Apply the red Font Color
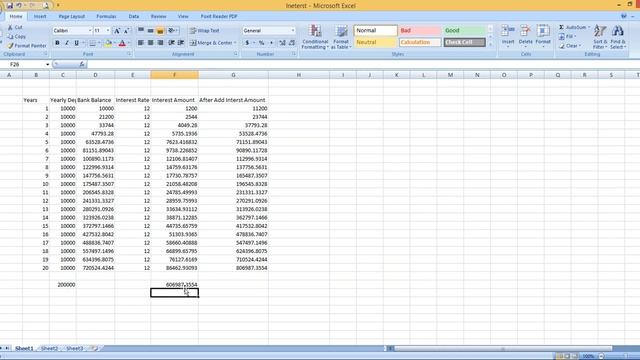This screenshot has width=640, height=360. point(122,43)
